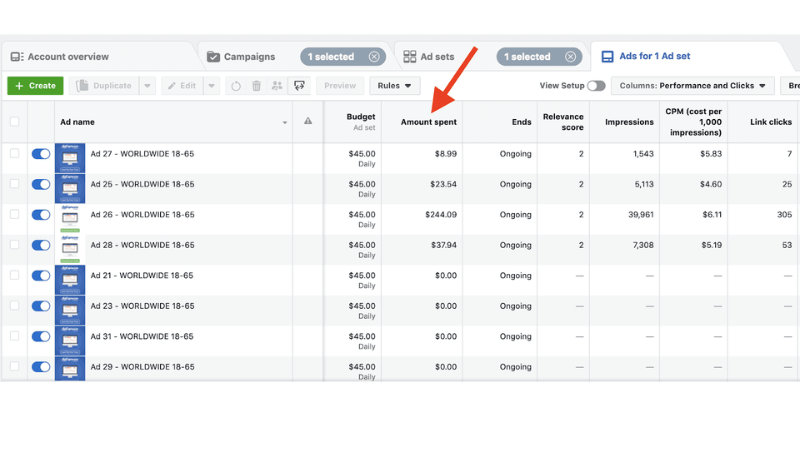
Task: Click the Preview button
Action: (x=340, y=86)
